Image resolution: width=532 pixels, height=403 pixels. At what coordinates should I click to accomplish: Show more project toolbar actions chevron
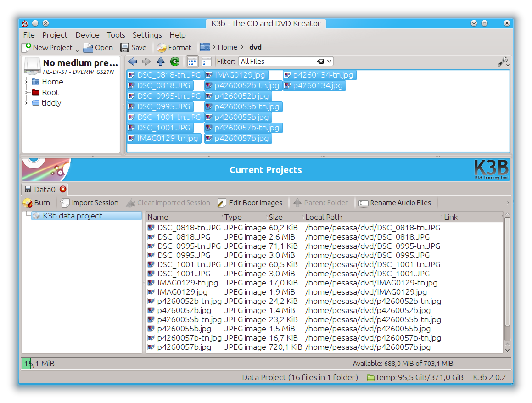tap(508, 203)
